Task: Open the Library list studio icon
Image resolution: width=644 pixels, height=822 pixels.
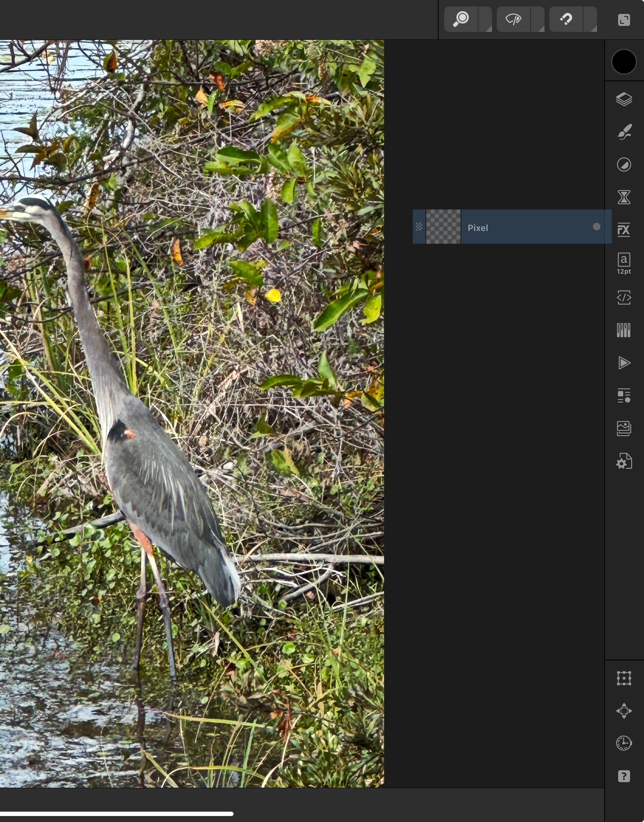Action: pyautogui.click(x=624, y=396)
